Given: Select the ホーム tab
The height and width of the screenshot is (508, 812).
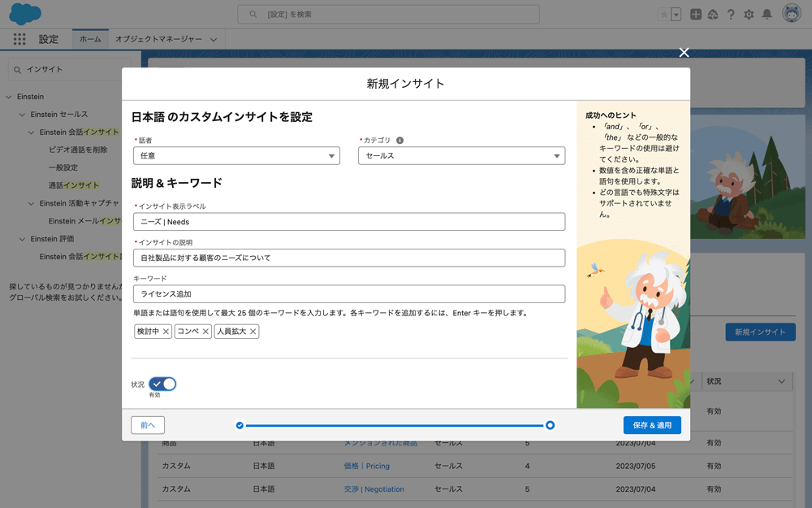Looking at the screenshot, I should point(90,39).
